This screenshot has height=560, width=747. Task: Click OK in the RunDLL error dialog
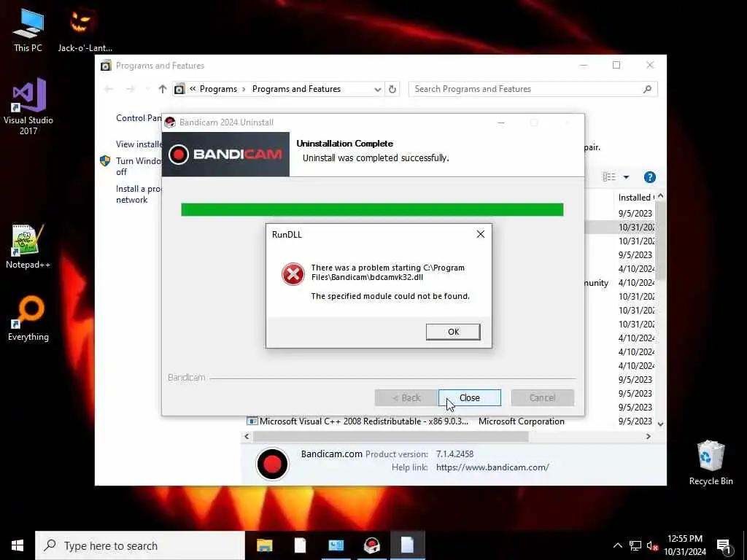click(x=452, y=332)
